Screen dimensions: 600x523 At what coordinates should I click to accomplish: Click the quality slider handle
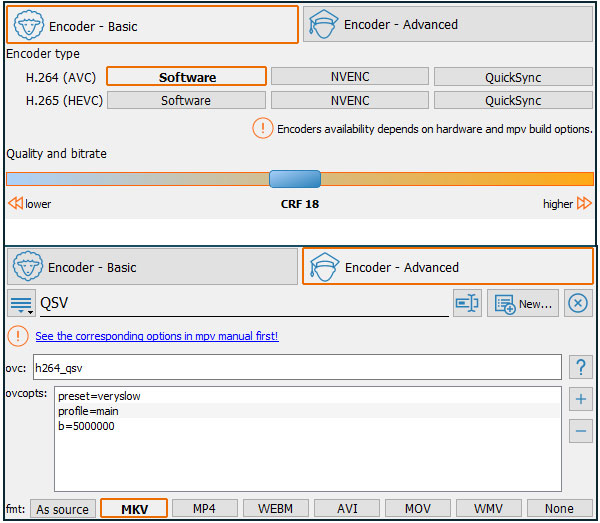tap(295, 179)
